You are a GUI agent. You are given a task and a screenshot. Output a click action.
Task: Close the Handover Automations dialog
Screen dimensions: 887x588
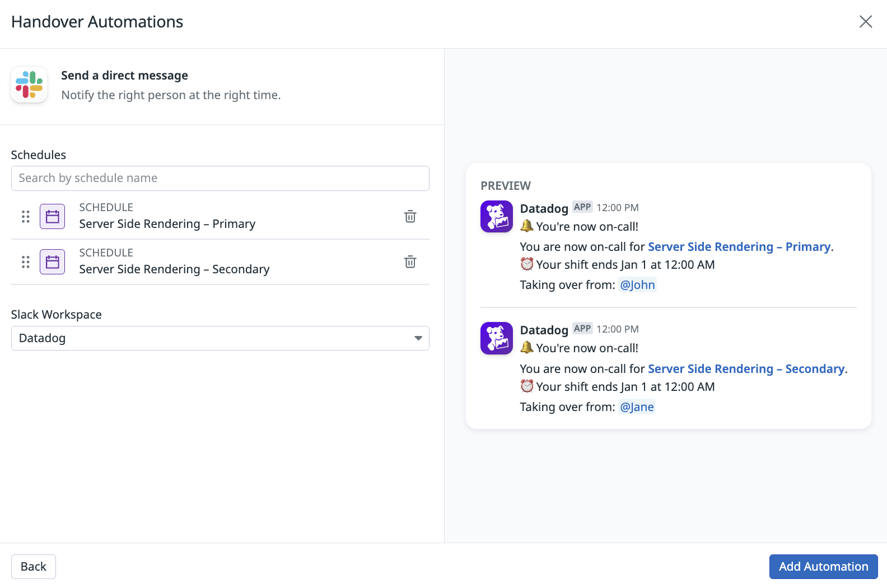pos(865,22)
